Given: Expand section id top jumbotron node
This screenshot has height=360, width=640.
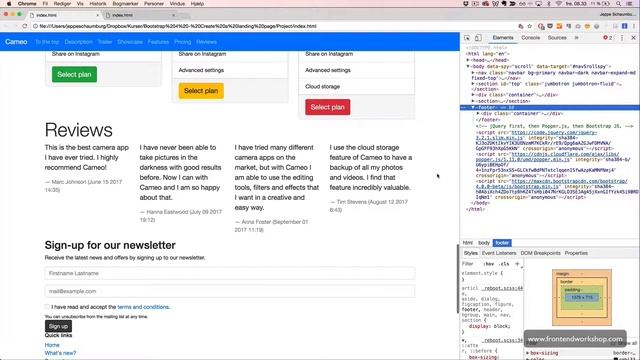Looking at the screenshot, I should pyautogui.click(x=473, y=84).
